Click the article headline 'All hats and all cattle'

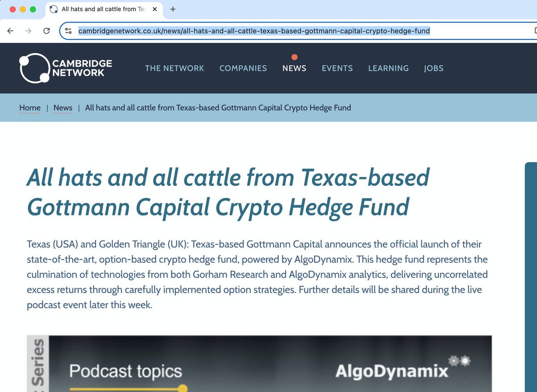click(228, 192)
